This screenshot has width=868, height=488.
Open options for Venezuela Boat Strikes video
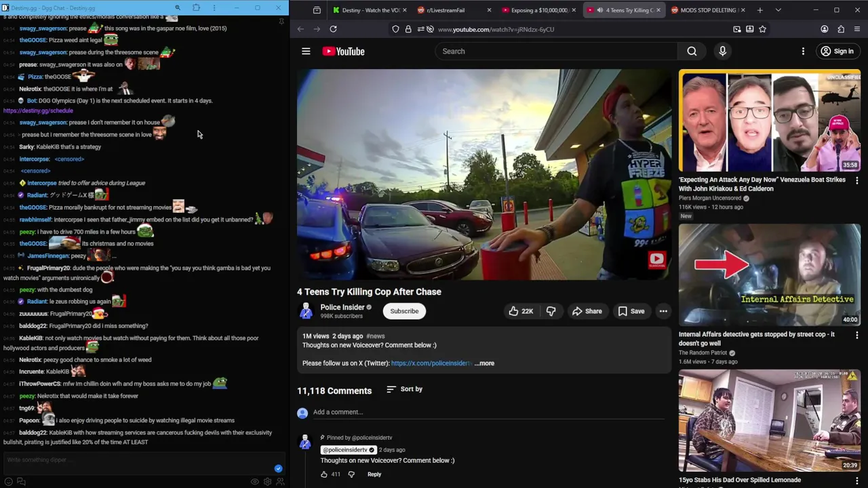(856, 181)
